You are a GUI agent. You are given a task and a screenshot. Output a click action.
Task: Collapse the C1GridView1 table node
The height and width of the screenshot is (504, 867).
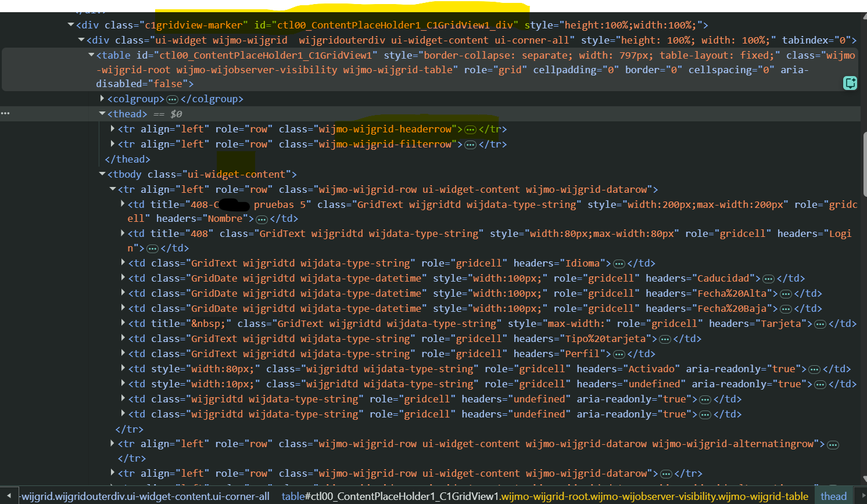point(91,55)
